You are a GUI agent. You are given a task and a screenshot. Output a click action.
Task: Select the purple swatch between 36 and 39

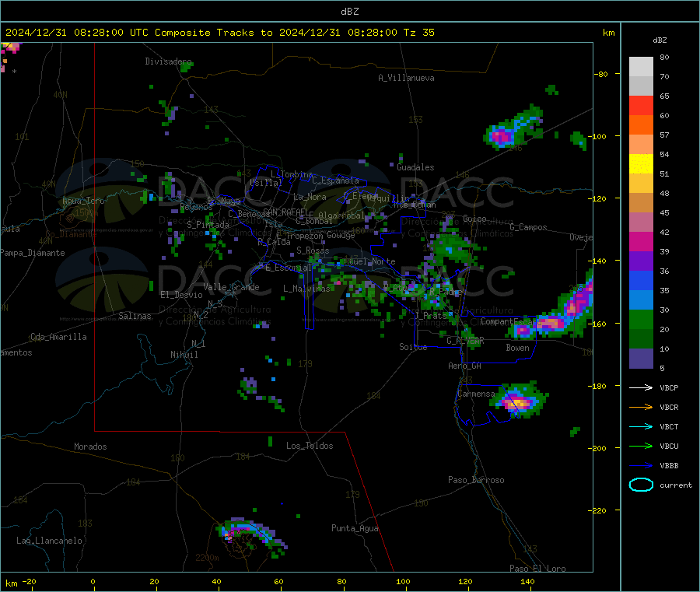pos(641,261)
